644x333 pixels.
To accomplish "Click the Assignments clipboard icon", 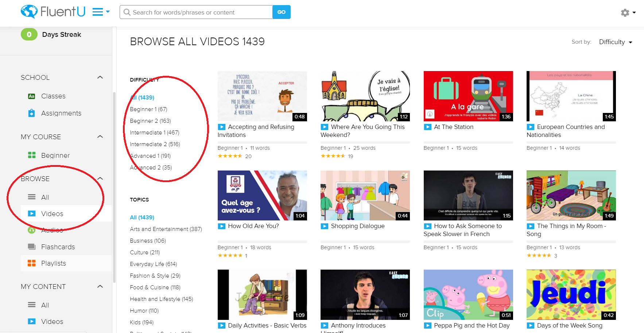I will point(32,113).
